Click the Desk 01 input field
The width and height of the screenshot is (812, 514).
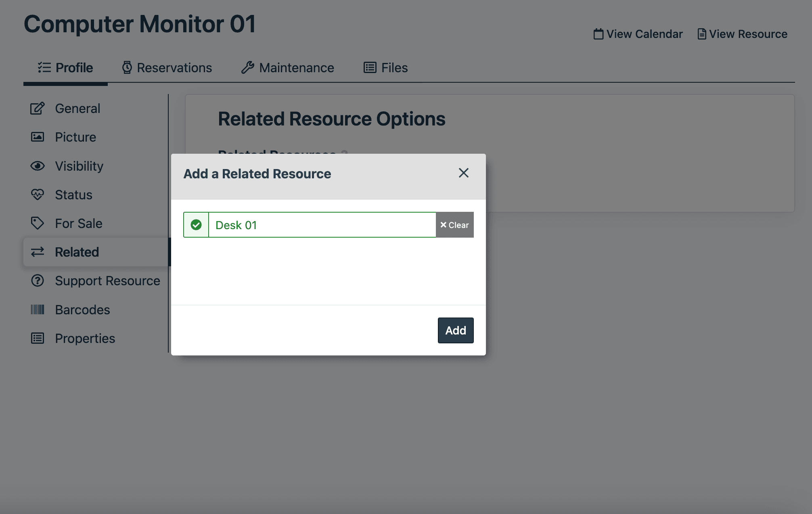[322, 225]
